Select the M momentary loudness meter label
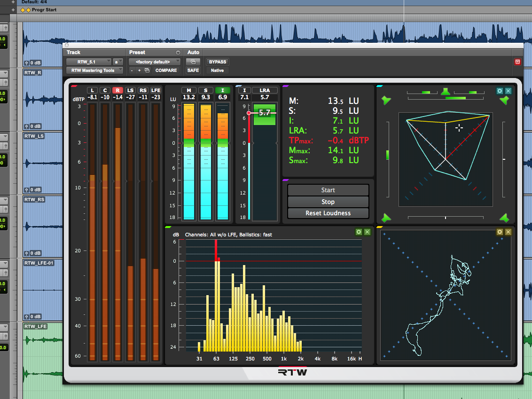The image size is (532, 399). (x=189, y=90)
